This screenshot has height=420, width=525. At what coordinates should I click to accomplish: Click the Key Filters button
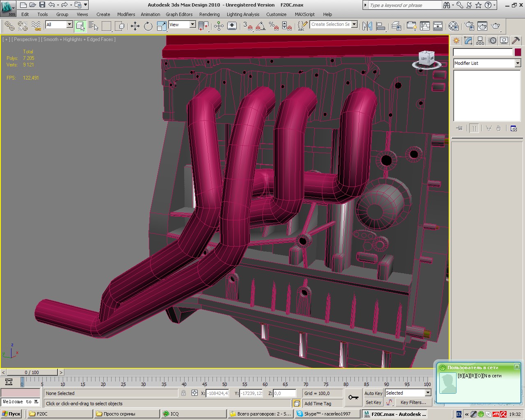click(413, 402)
